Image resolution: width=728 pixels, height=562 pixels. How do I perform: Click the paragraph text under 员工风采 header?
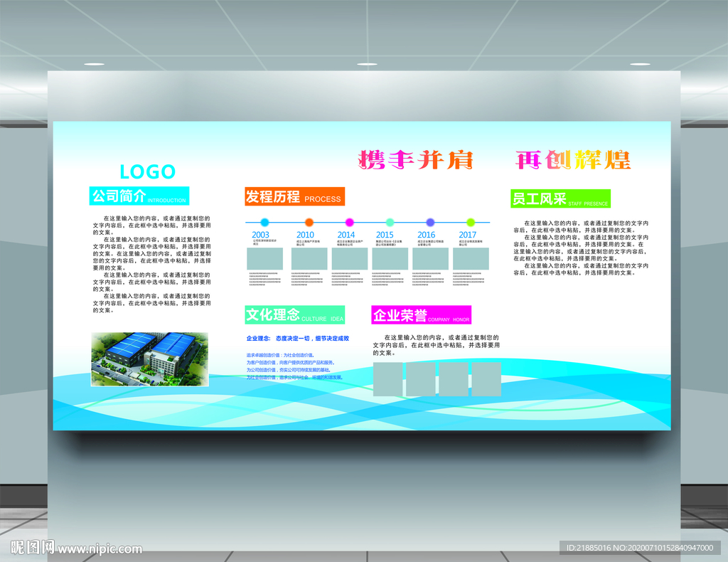tap(581, 248)
